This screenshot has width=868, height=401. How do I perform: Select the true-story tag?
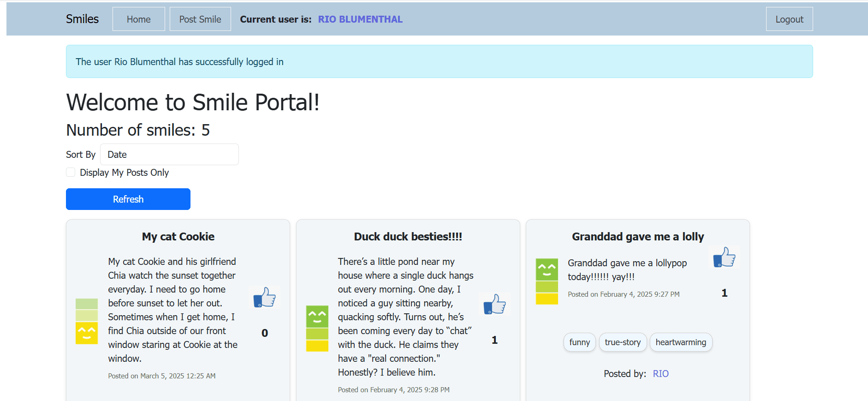[x=623, y=342]
